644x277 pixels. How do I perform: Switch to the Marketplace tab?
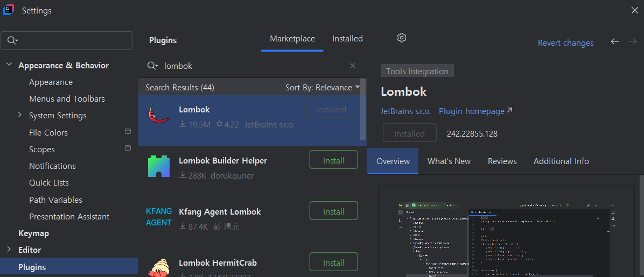tap(292, 39)
